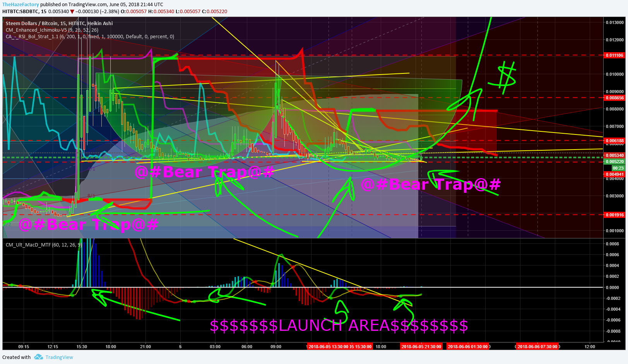Click the 0.003000 price axis tick
The height and width of the screenshot is (364, 628).
pyautogui.click(x=614, y=196)
